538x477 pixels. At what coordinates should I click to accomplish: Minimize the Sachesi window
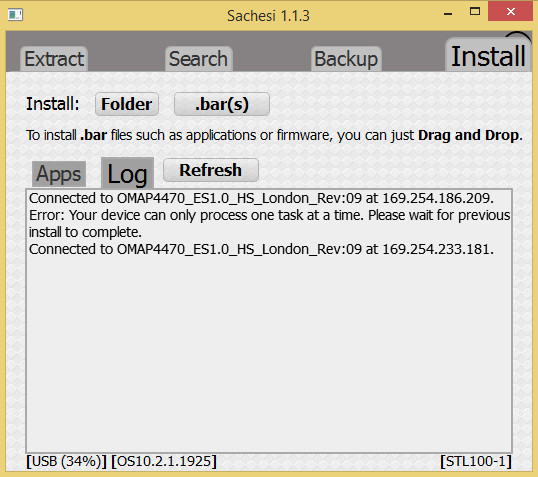(448, 13)
